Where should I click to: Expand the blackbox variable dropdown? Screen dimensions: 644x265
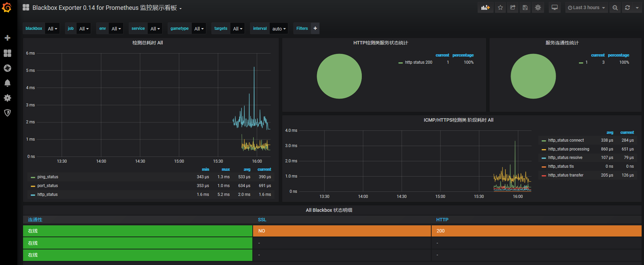click(52, 28)
